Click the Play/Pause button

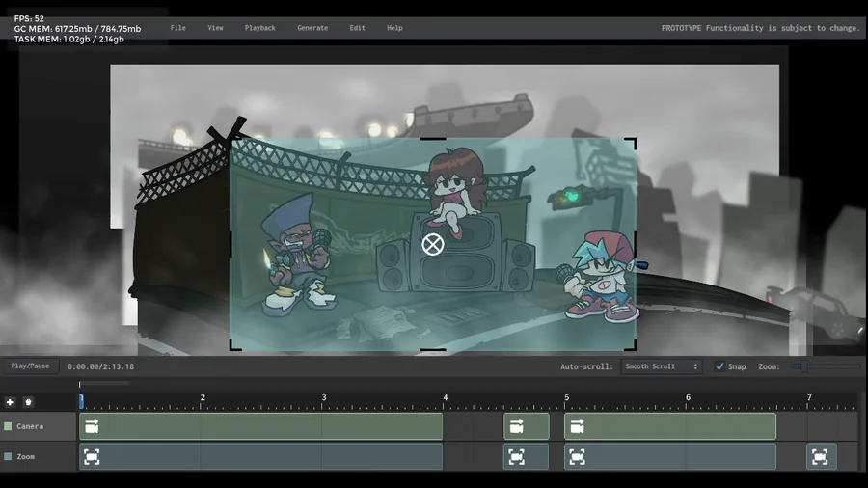coord(31,366)
